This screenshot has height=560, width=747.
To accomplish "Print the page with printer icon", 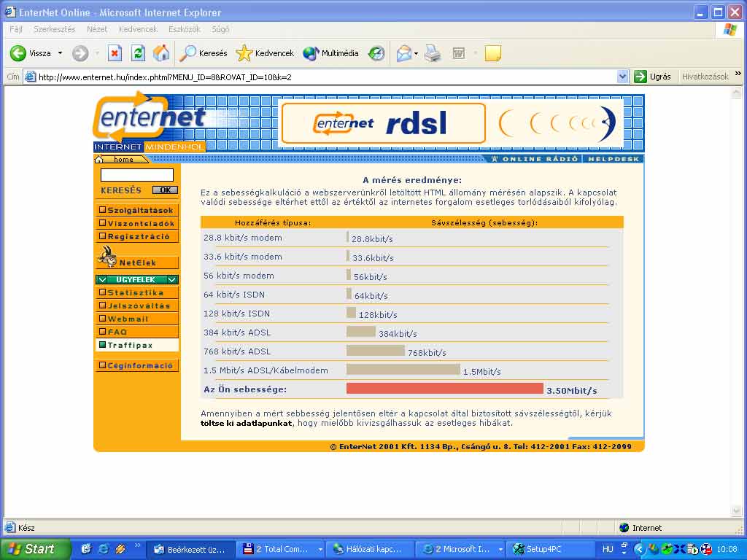I will coord(433,52).
